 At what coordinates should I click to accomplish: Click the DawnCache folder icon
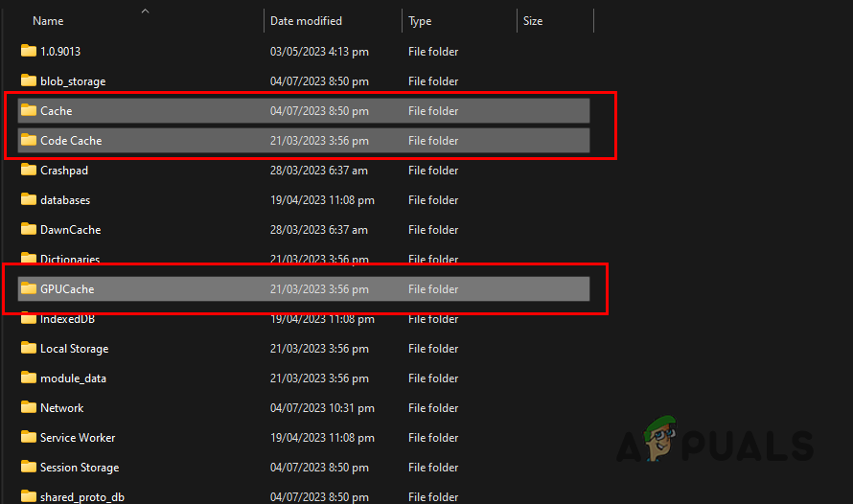tap(29, 229)
